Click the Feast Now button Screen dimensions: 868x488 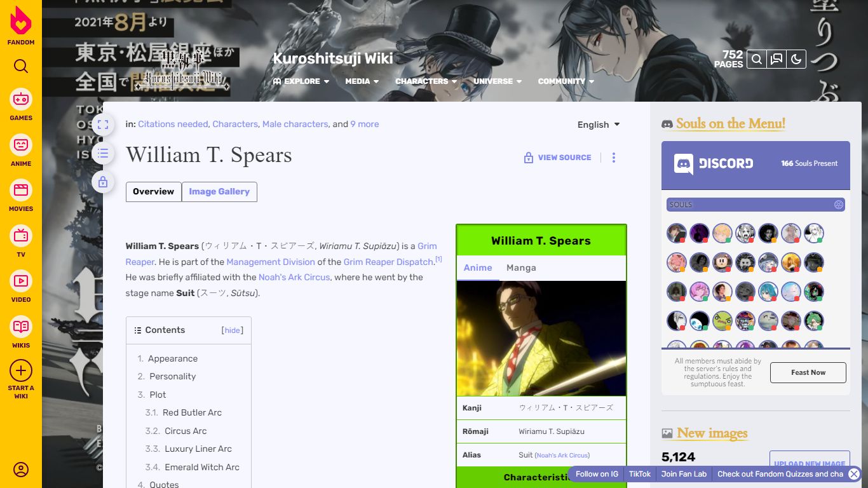(x=808, y=372)
